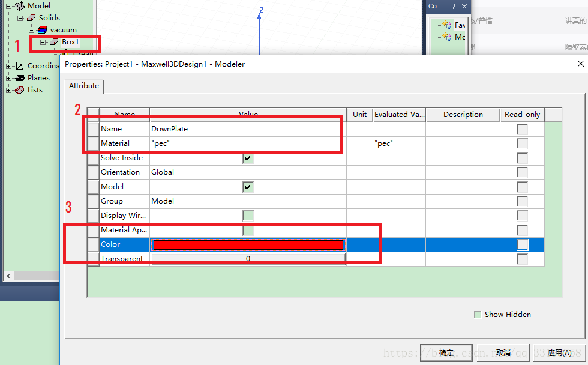Select the Box1 solid icon

[x=54, y=42]
